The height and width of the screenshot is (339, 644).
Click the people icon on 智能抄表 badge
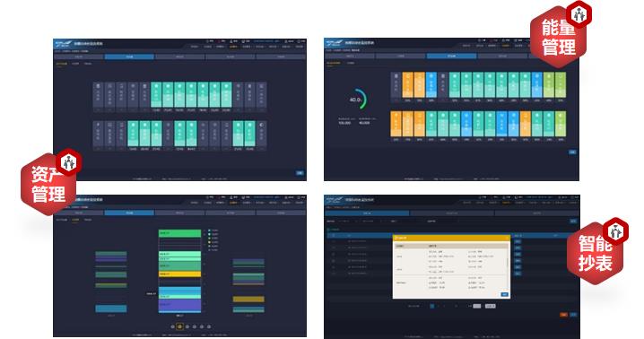coord(615,231)
